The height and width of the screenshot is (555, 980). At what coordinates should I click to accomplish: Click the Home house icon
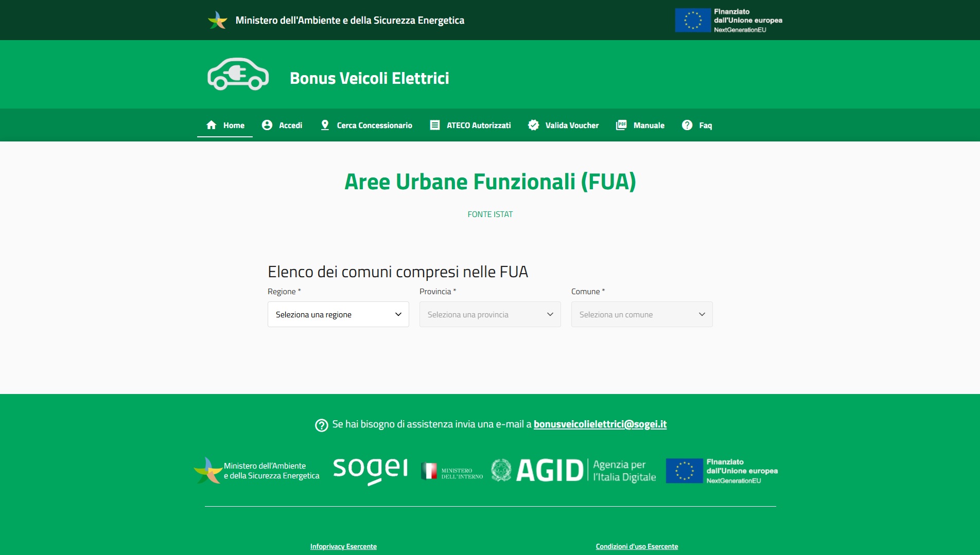pos(211,125)
